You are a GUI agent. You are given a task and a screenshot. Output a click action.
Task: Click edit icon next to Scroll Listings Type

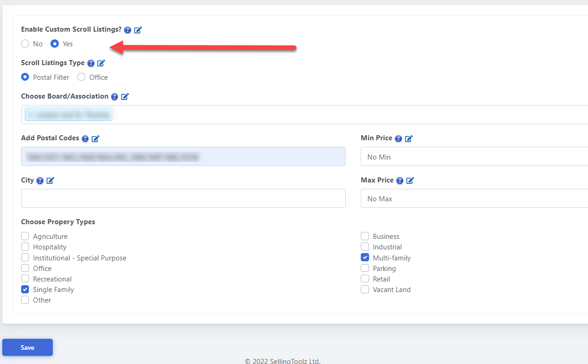coord(101,63)
